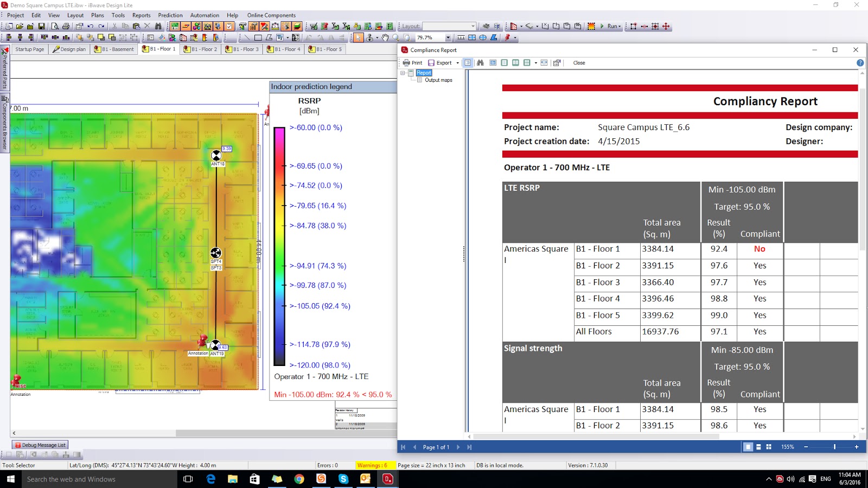The height and width of the screenshot is (488, 868).
Task: Select the Report node in the tree
Action: pos(424,73)
